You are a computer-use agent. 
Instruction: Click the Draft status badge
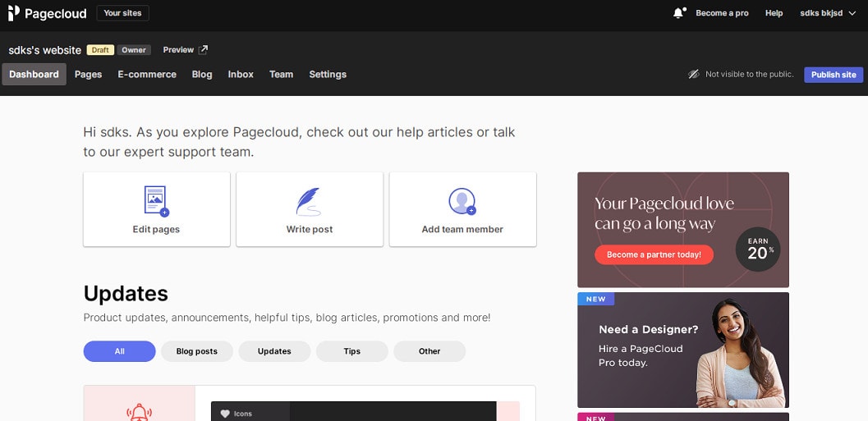pos(100,50)
